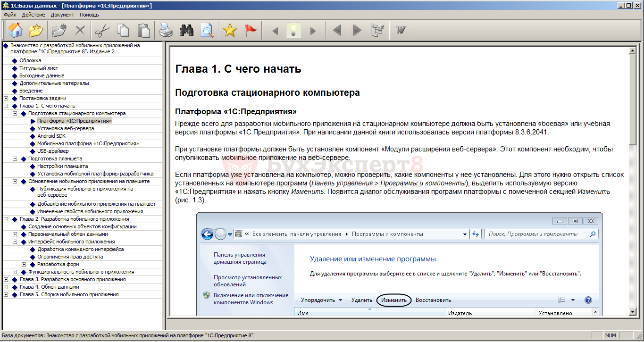Open the Установка веб-сервера topic
Screen dimensions: 644x342
click(66, 128)
